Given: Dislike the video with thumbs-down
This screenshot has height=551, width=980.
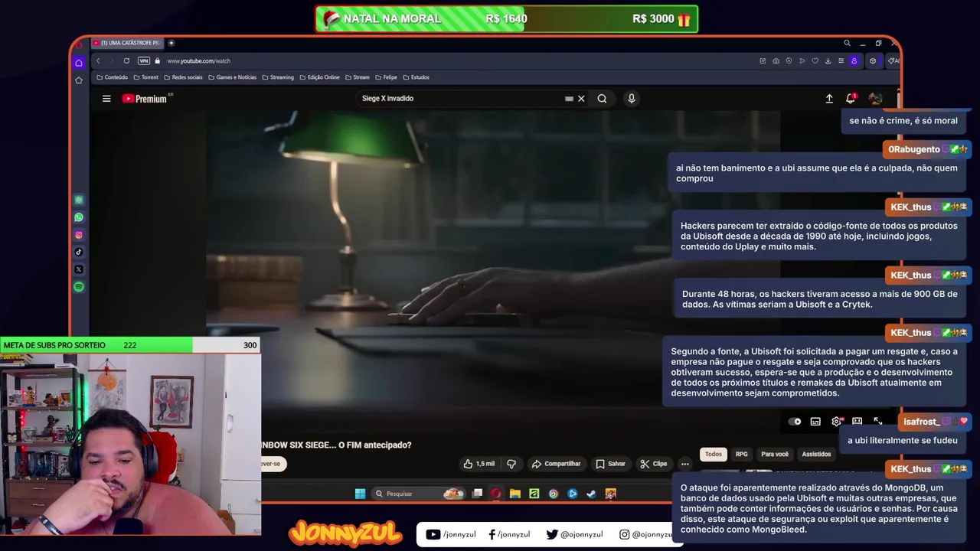Looking at the screenshot, I should coord(511,464).
